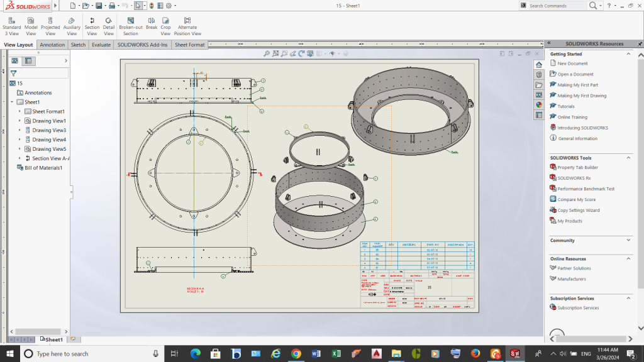The image size is (644, 362).
Task: Expand Drawing View1 in the tree
Action: tap(20, 121)
